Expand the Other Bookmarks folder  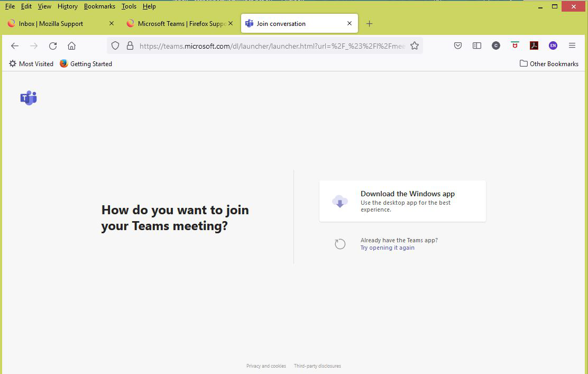(549, 63)
